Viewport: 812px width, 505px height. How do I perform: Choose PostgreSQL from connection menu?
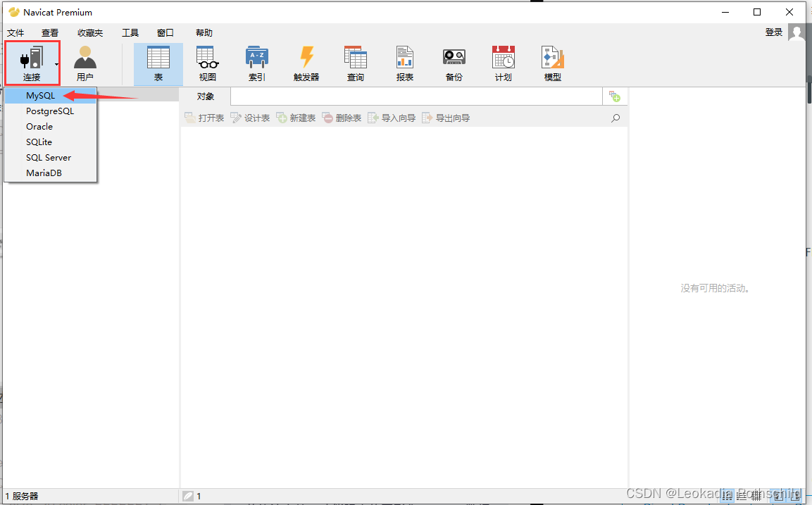click(50, 111)
